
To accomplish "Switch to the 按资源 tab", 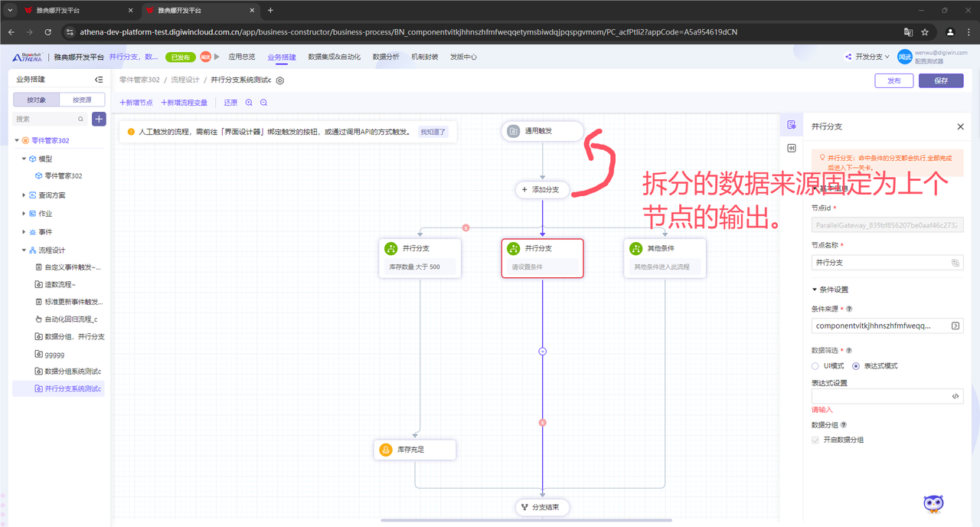I will tap(82, 100).
